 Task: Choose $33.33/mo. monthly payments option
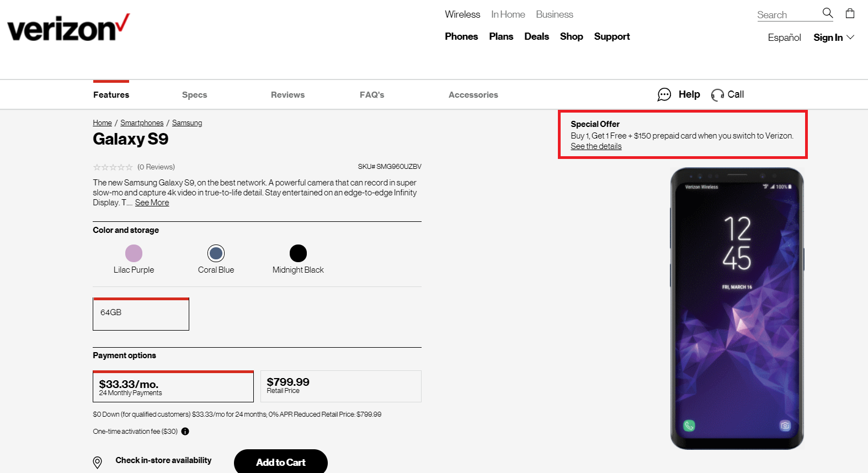coord(173,386)
